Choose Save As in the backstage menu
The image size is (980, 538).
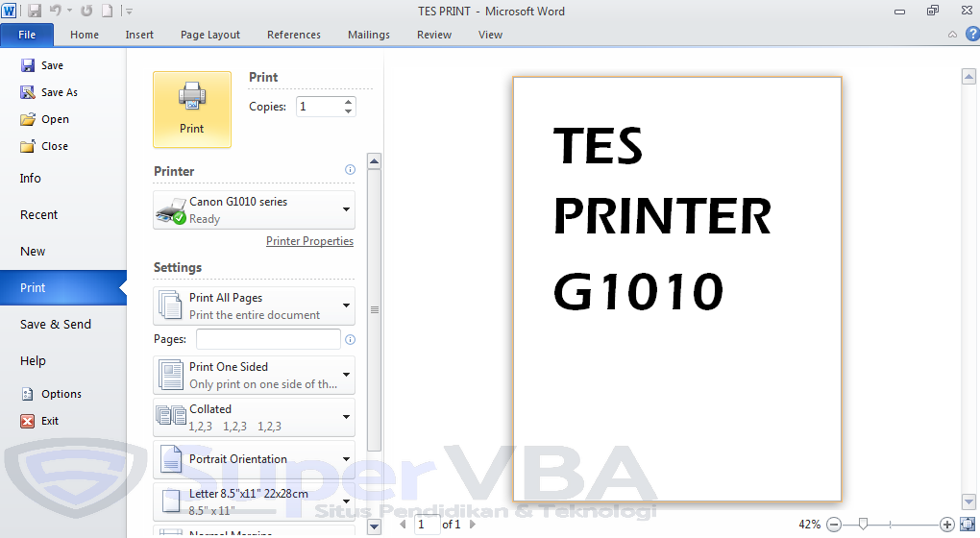[49, 92]
